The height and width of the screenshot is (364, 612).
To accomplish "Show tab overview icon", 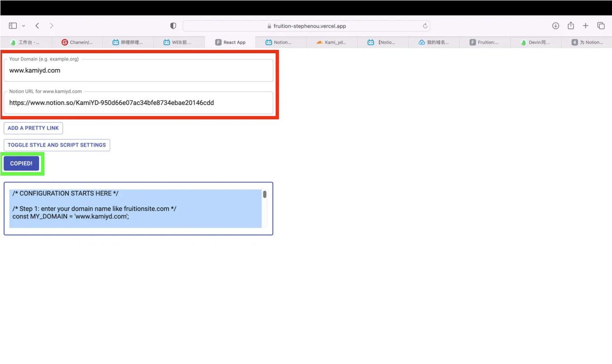I will click(x=601, y=26).
